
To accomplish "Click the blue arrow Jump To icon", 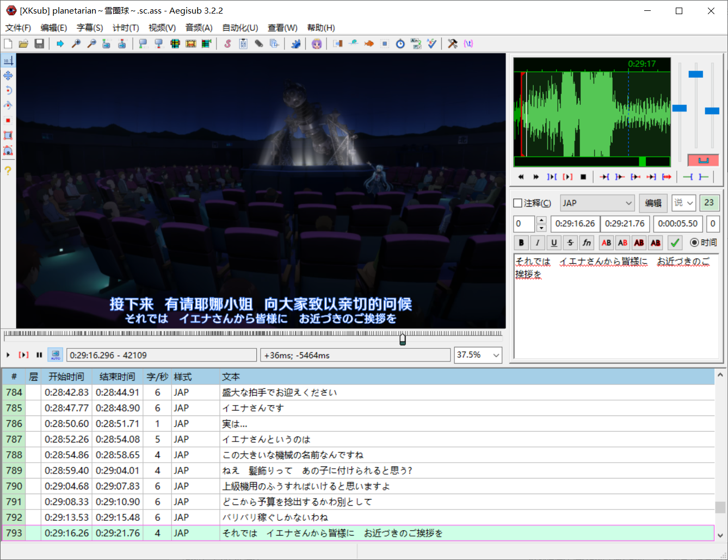I will [60, 43].
